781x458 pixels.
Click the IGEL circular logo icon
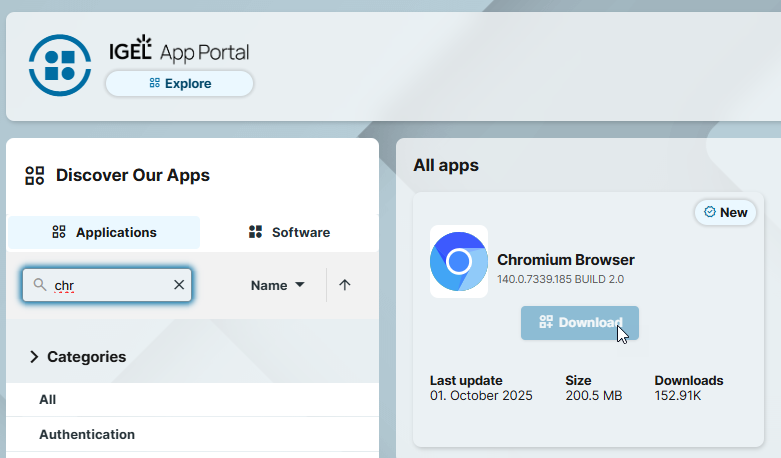60,65
